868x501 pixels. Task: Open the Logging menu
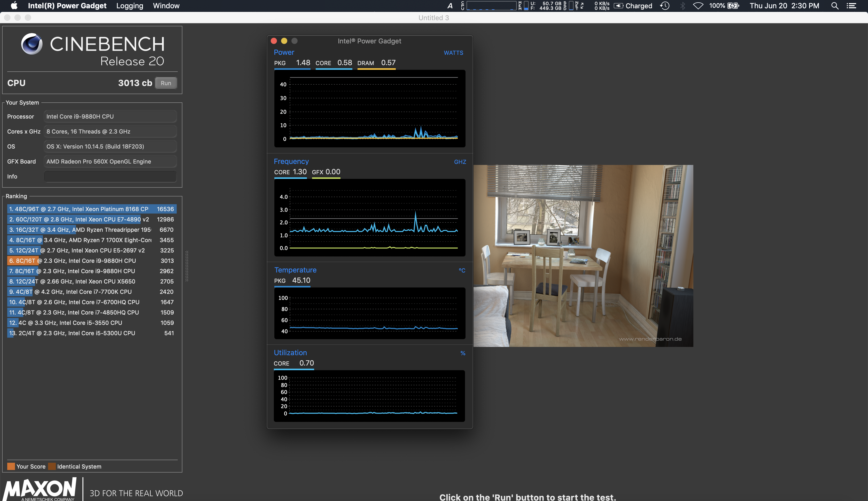[x=130, y=5]
